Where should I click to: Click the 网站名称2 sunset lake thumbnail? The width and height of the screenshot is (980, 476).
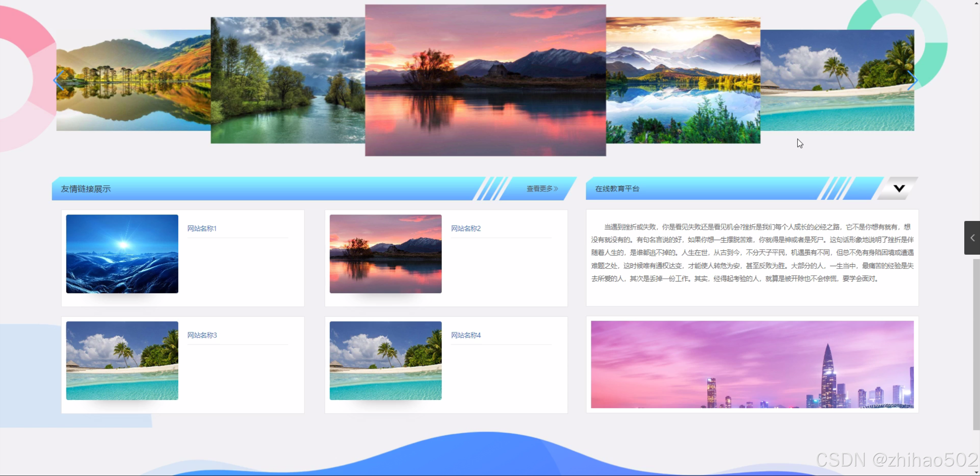(386, 254)
